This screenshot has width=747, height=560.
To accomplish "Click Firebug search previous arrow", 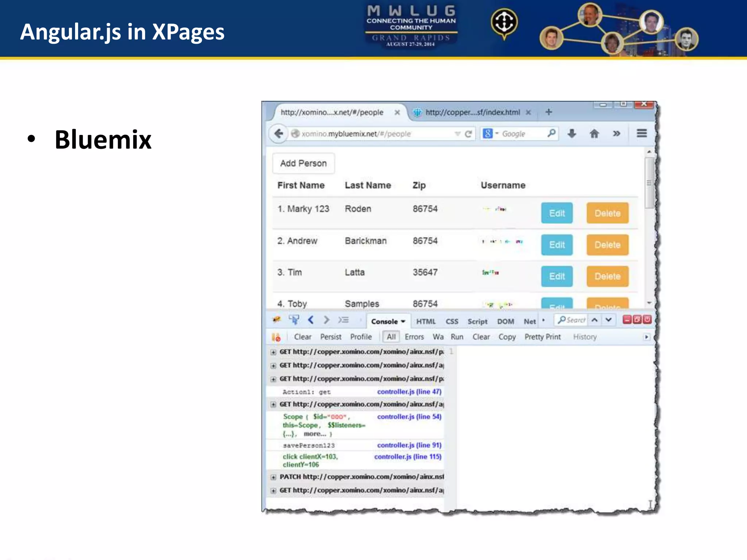I will coord(595,320).
